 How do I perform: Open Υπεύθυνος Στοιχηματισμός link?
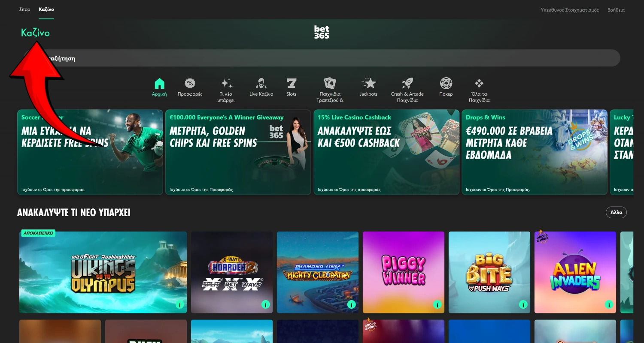pos(570,10)
